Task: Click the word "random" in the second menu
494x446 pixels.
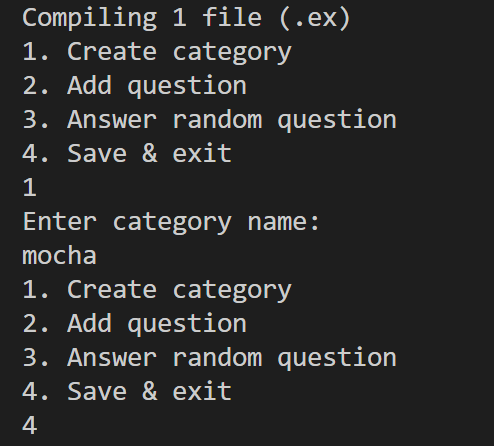Action: (x=217, y=358)
